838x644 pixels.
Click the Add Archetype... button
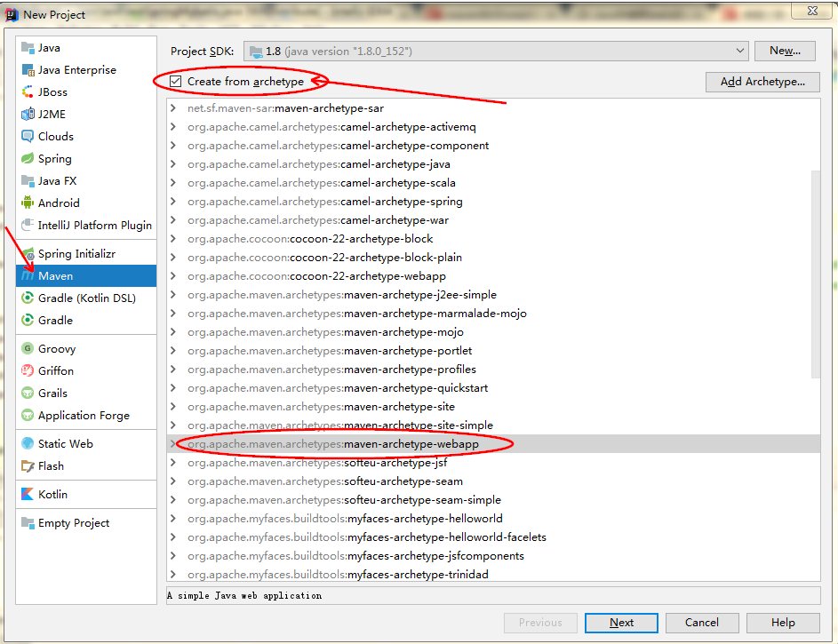pos(762,82)
